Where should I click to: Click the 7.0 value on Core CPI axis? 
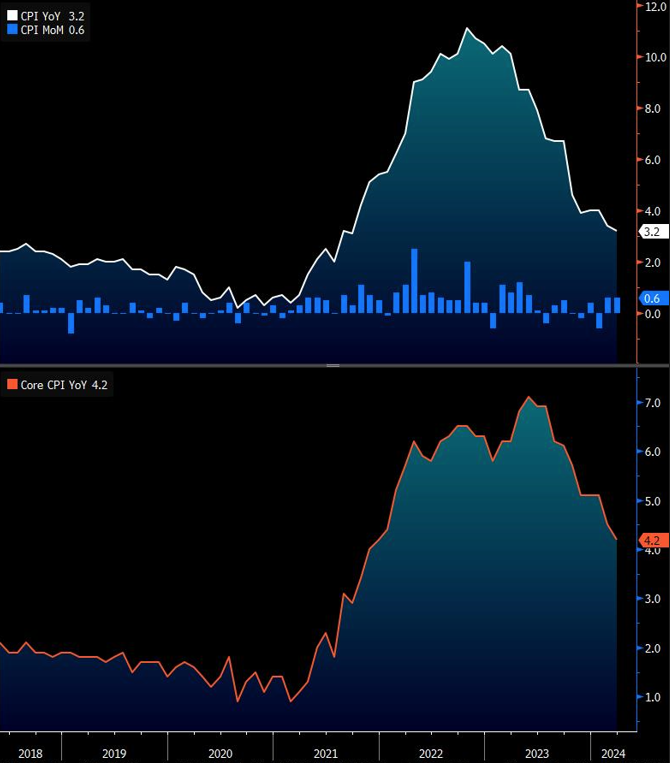click(652, 403)
